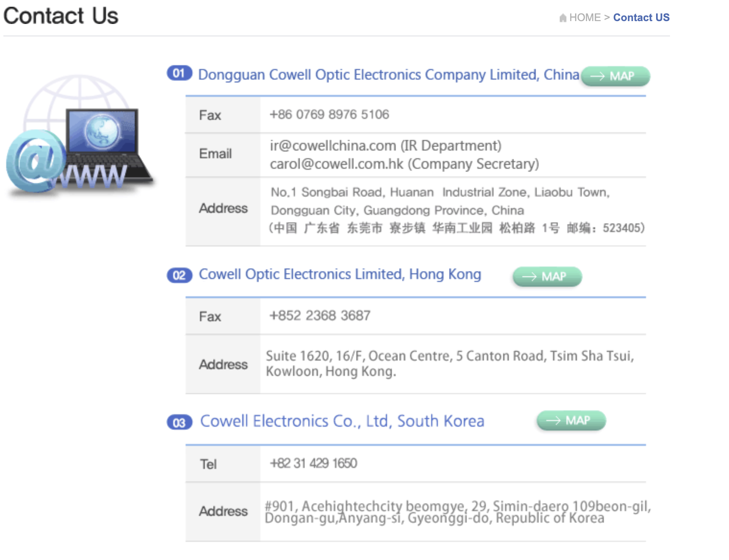This screenshot has width=729, height=560.
Task: Open MAP for Cowell Optic Electronics Hong Kong
Action: 547,277
